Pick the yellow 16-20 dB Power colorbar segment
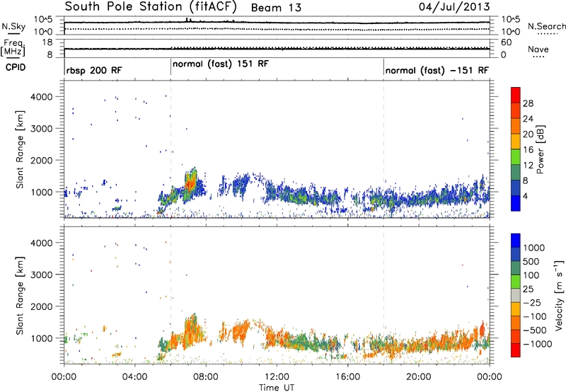 coord(516,142)
